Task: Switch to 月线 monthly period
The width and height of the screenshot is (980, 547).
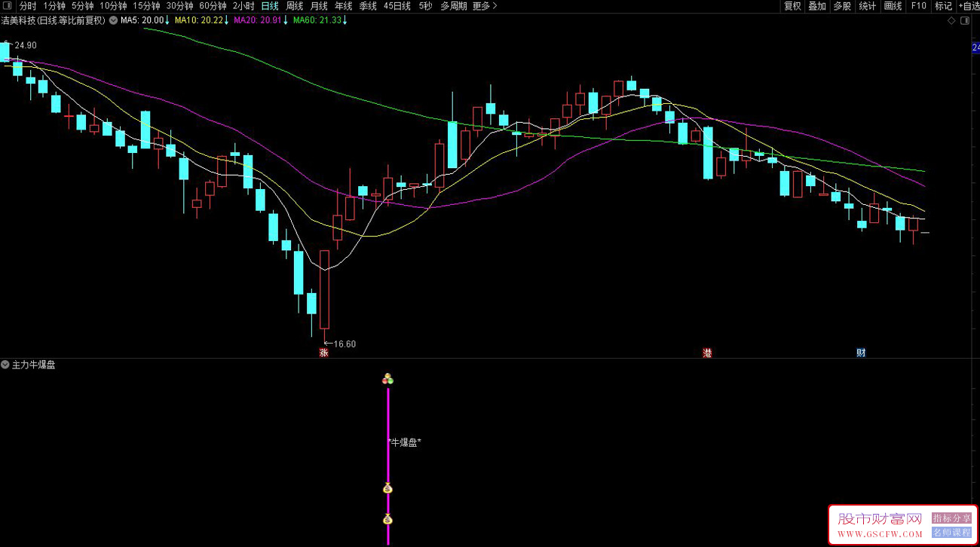Action: [x=319, y=6]
